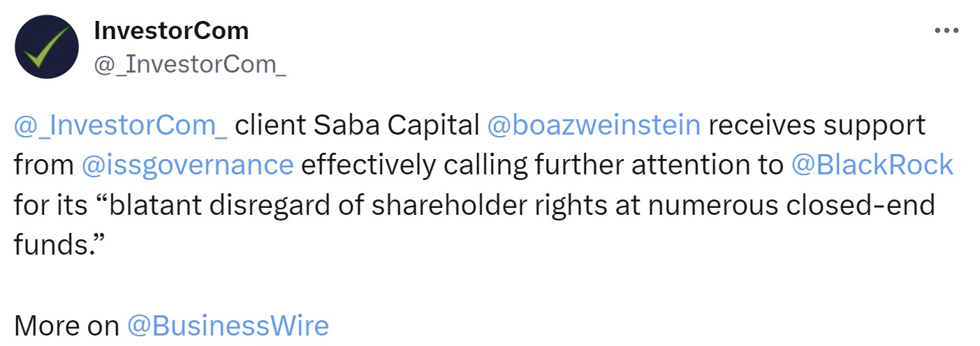Visit the @boazweinstein mentioned profile

coord(593,125)
